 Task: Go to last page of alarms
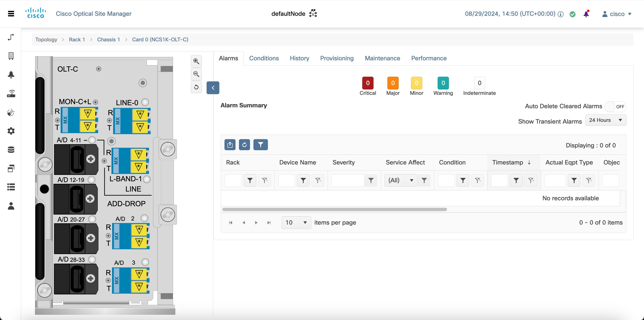(269, 223)
